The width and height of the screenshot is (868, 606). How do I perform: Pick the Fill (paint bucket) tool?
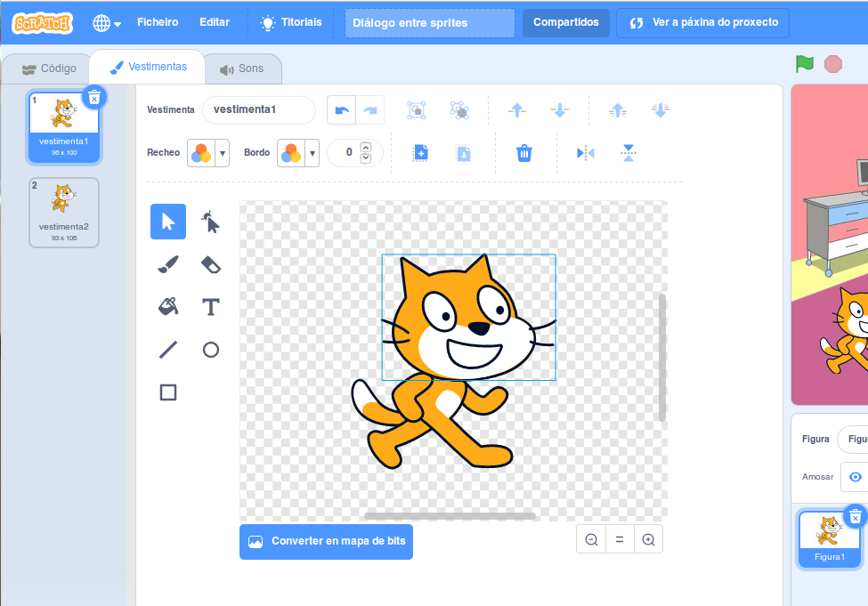click(x=168, y=306)
